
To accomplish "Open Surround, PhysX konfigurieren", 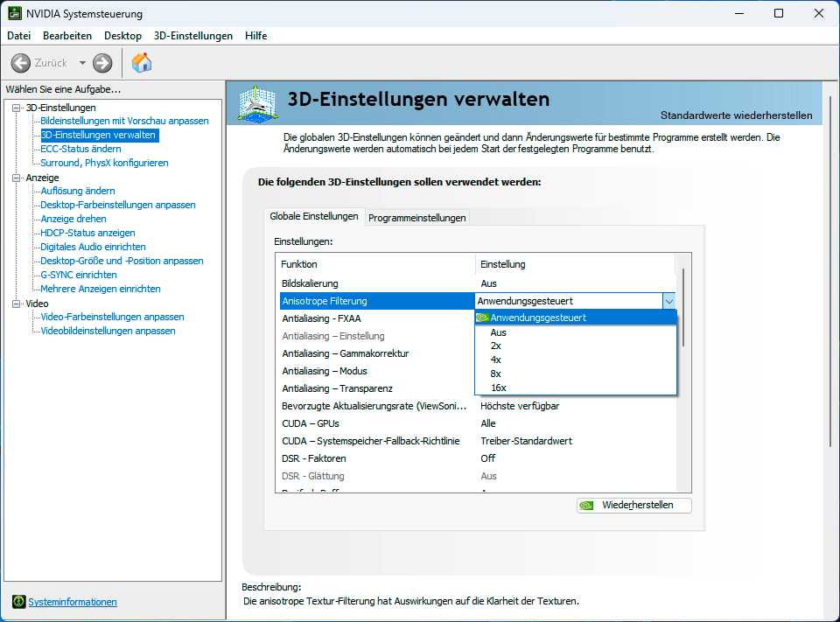I will 104,163.
